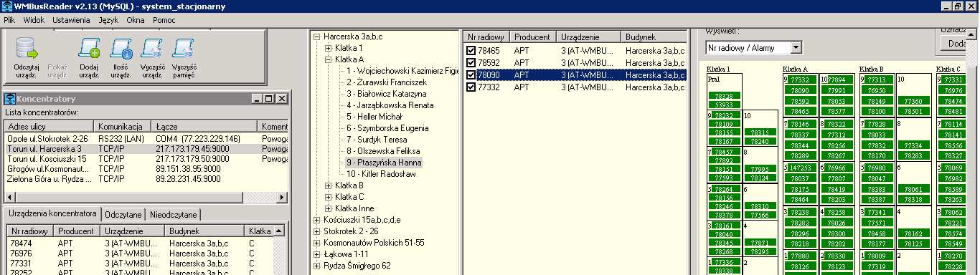Image resolution: width=980 pixels, height=275 pixels.
Task: Select resident 4 - Jarząbkowska Renata
Action: (390, 105)
